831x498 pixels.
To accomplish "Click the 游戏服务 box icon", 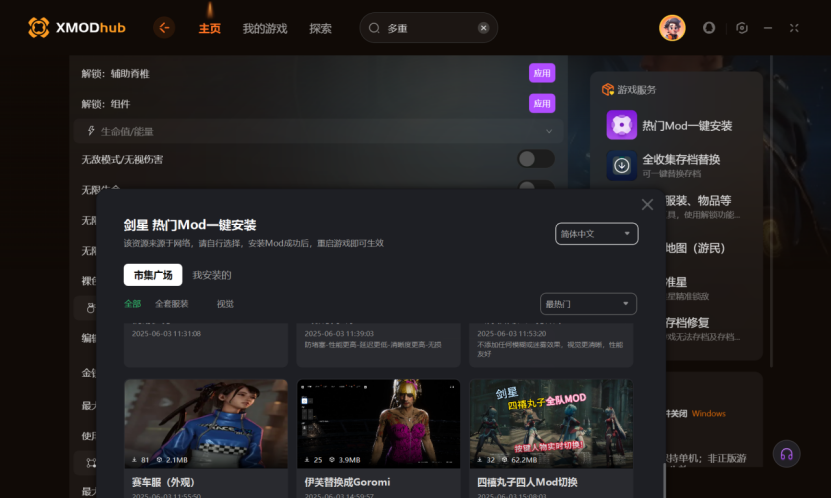I will [x=607, y=90].
